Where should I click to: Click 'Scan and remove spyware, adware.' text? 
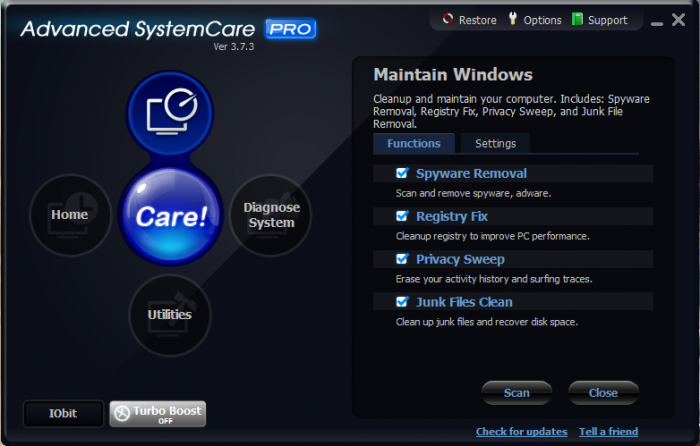coord(473,193)
